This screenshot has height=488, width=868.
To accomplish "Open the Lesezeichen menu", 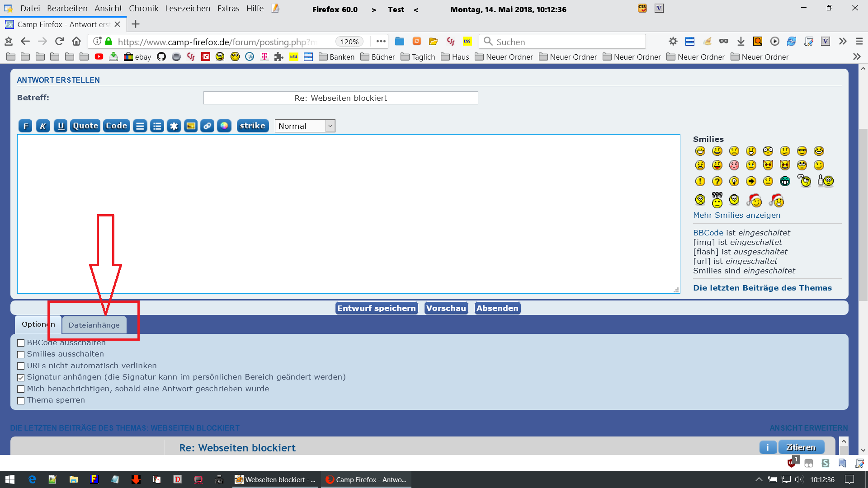I will coord(188,9).
